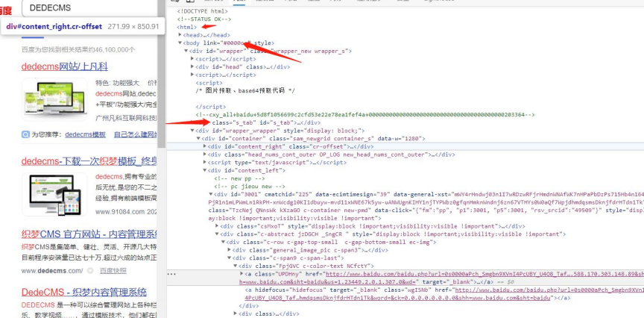Collapse the body node
This screenshot has width=644, height=318.
tap(180, 43)
